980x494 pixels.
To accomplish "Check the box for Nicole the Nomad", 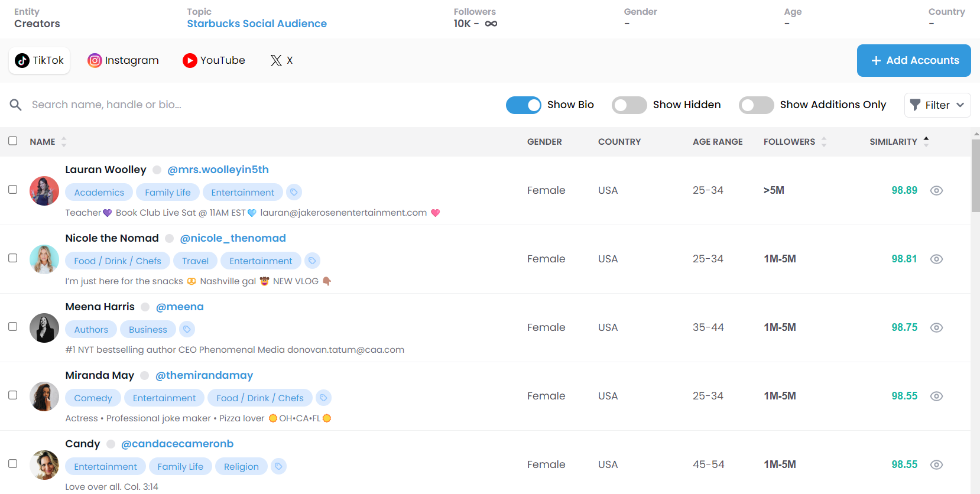I will coord(12,258).
